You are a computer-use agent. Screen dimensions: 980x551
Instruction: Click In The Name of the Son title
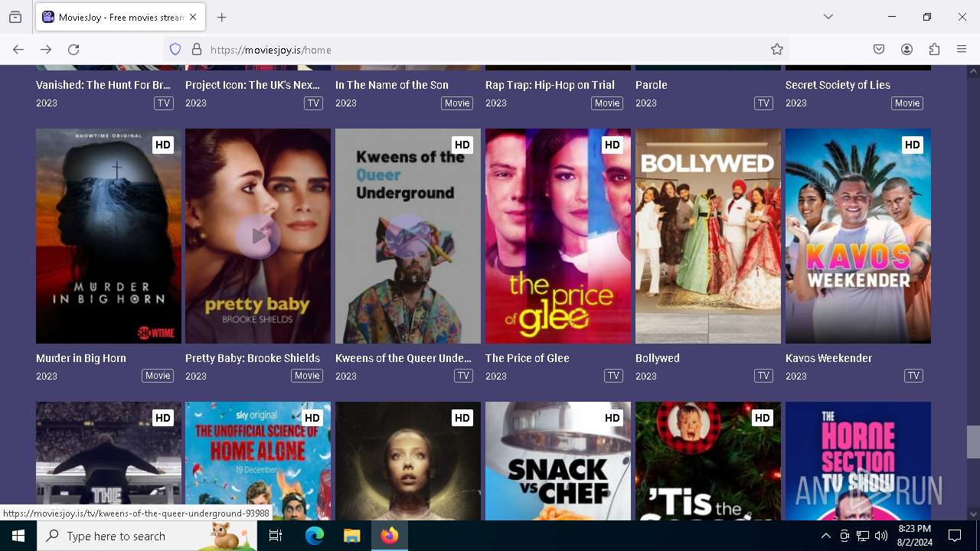point(392,85)
